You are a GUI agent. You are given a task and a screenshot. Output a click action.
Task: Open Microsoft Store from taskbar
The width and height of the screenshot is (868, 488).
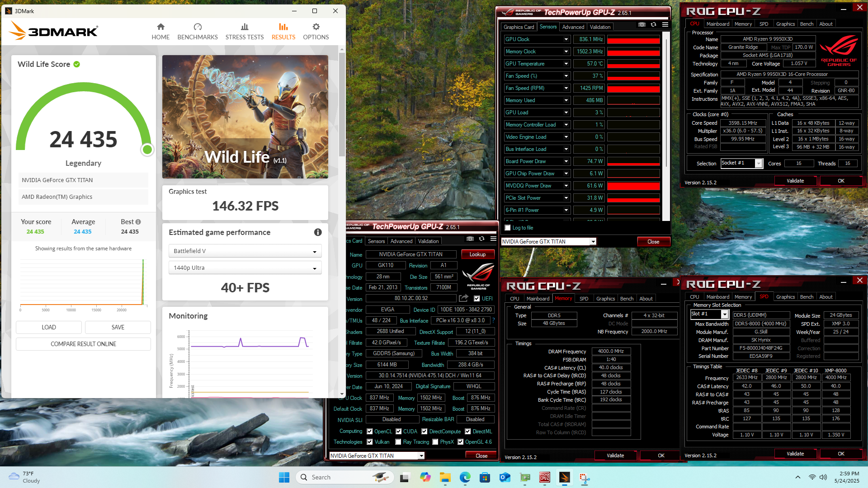[485, 477]
